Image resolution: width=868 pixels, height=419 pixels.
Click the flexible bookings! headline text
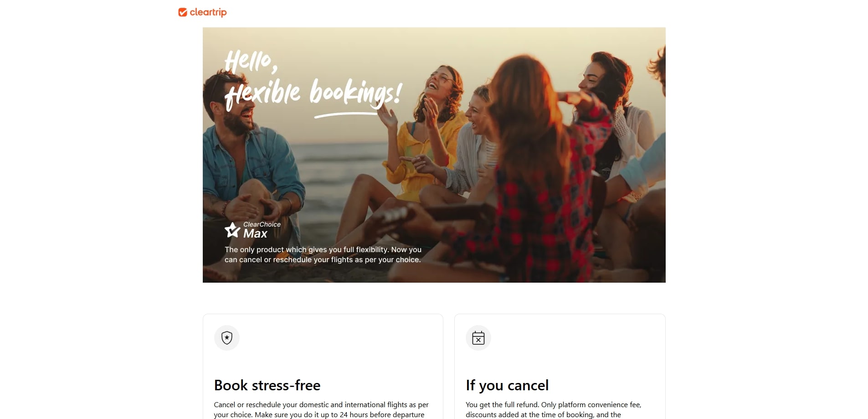point(313,94)
